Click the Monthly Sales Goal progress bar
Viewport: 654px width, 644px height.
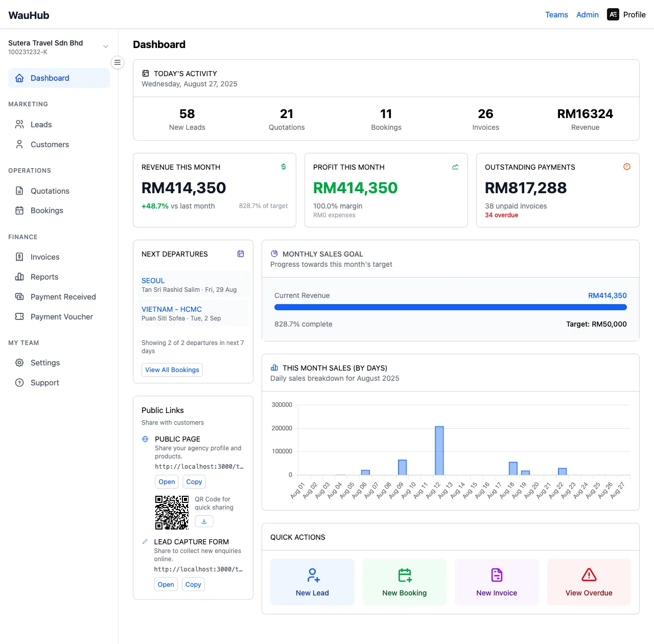[x=450, y=307]
